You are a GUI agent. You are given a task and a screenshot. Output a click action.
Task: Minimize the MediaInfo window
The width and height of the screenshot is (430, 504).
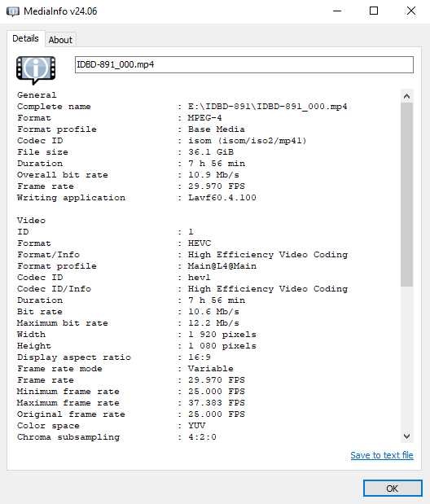(337, 11)
